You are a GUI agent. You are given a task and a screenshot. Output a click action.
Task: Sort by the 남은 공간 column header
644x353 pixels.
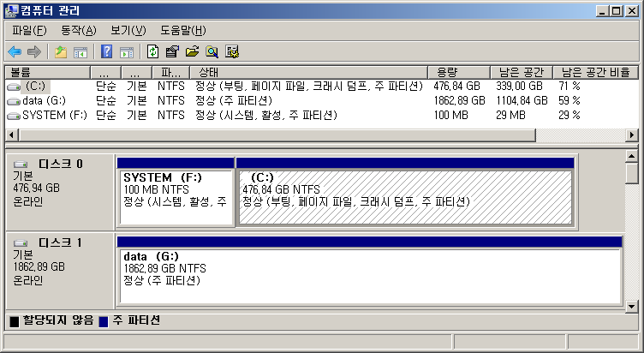click(522, 72)
